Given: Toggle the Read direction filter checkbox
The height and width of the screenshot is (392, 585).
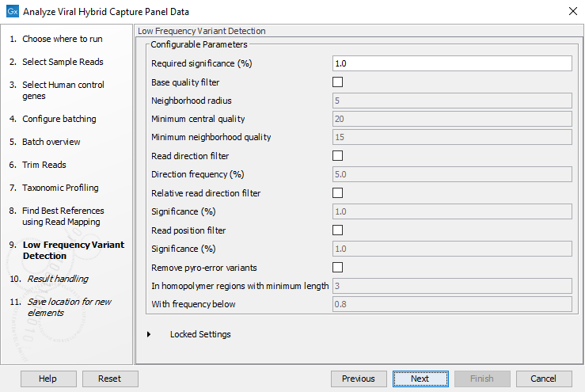Looking at the screenshot, I should coord(338,156).
